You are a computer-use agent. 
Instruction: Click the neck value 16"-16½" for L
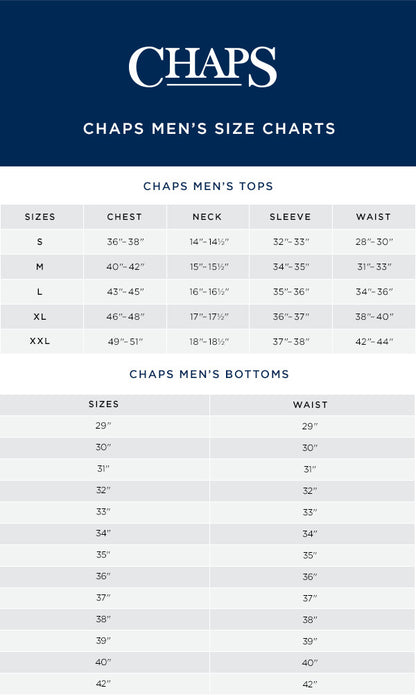209,292
